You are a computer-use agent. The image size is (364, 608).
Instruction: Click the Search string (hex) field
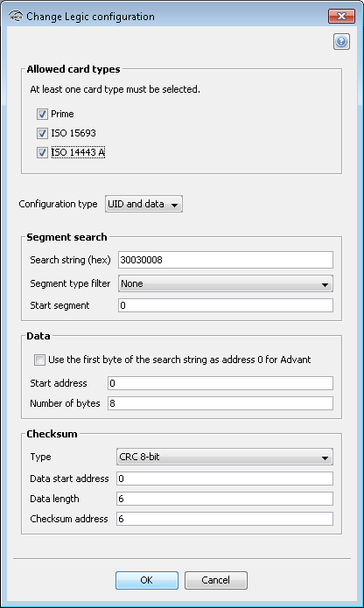click(225, 260)
